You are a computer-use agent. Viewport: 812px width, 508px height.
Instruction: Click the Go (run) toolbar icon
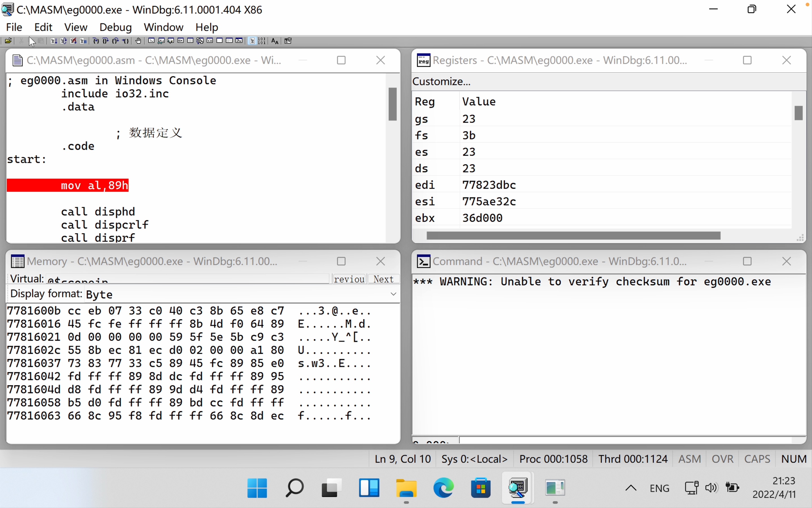pyautogui.click(x=54, y=41)
